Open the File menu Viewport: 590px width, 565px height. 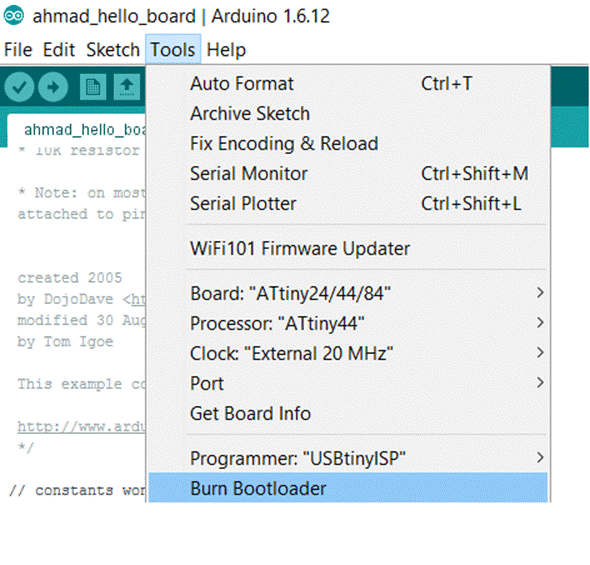[x=18, y=50]
